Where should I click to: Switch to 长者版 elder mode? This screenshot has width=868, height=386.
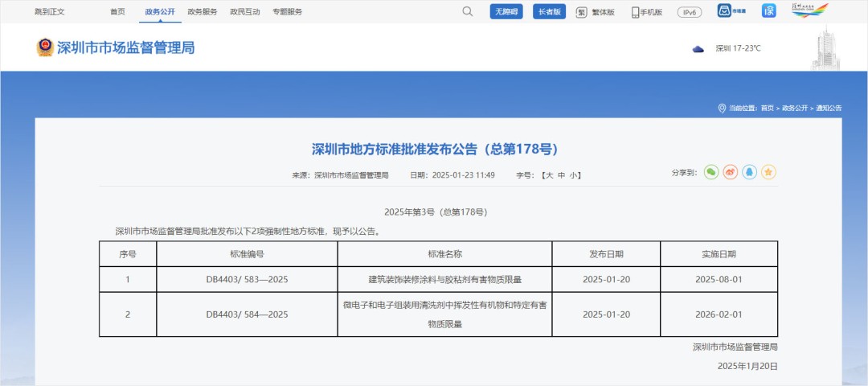(x=550, y=12)
